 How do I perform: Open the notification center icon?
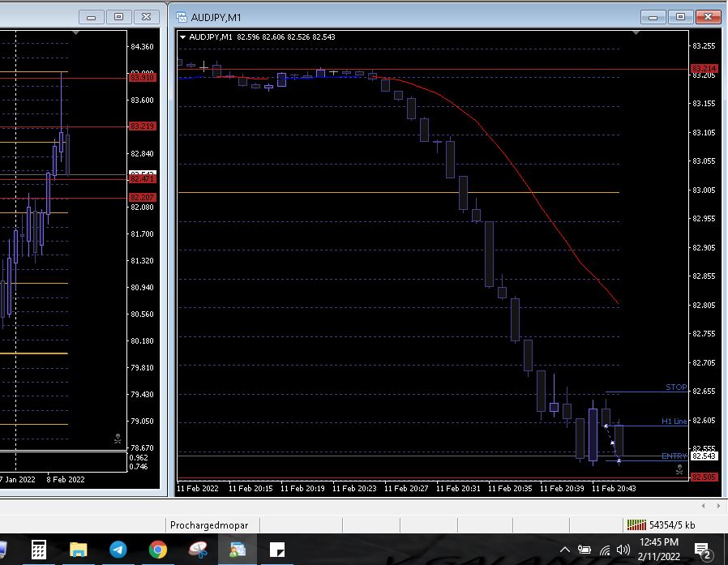pyautogui.click(x=704, y=551)
